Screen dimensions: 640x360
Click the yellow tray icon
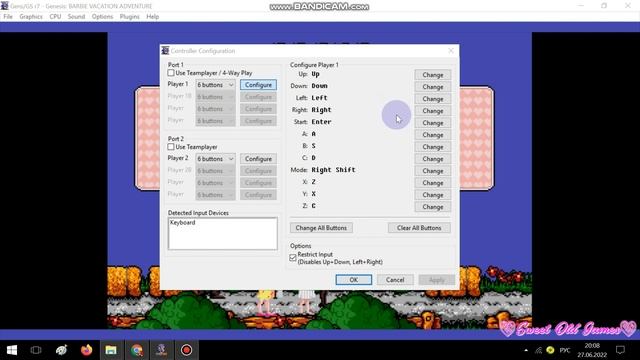coord(550,350)
